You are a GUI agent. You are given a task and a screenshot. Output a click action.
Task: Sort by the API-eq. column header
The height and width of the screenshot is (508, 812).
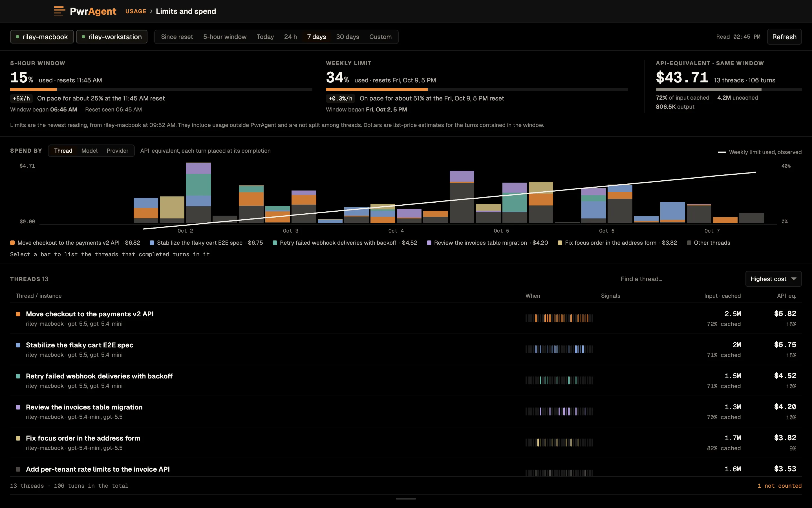coord(787,296)
